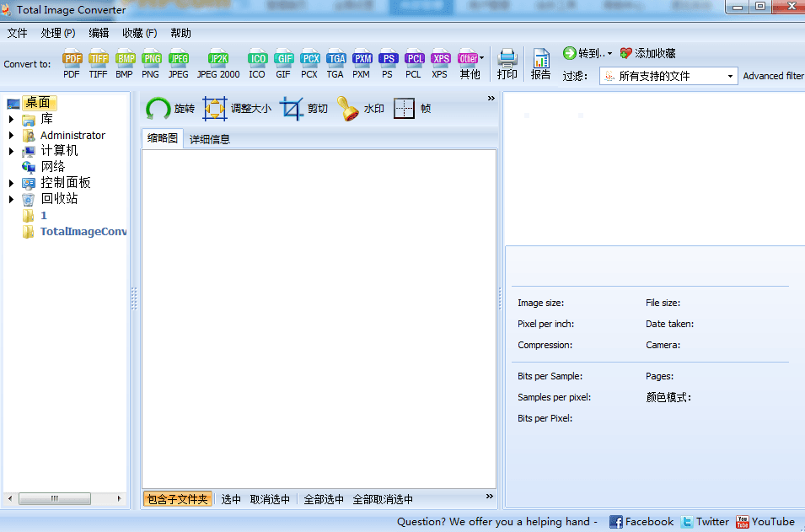The height and width of the screenshot is (532, 805).
Task: Show more image tools via chevron
Action: point(491,98)
